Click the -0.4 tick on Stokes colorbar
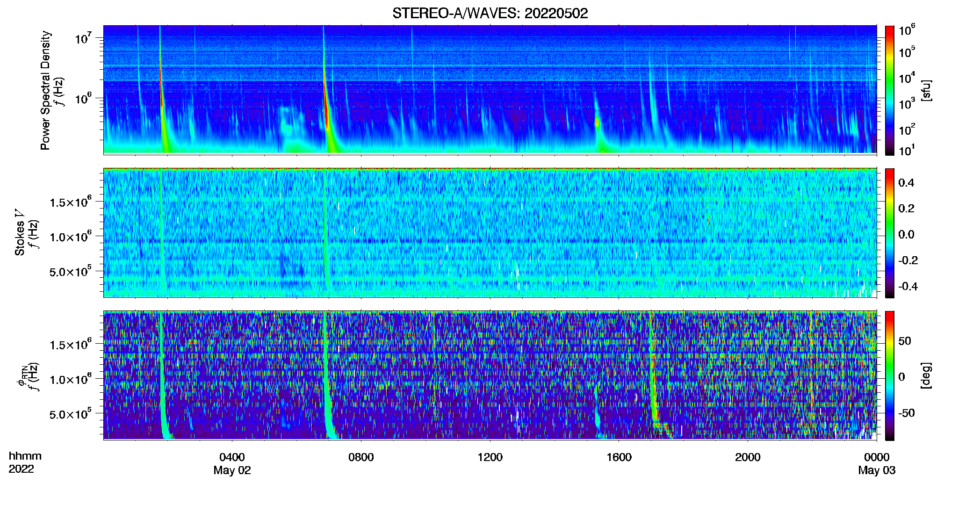The width and height of the screenshot is (980, 505). click(908, 286)
